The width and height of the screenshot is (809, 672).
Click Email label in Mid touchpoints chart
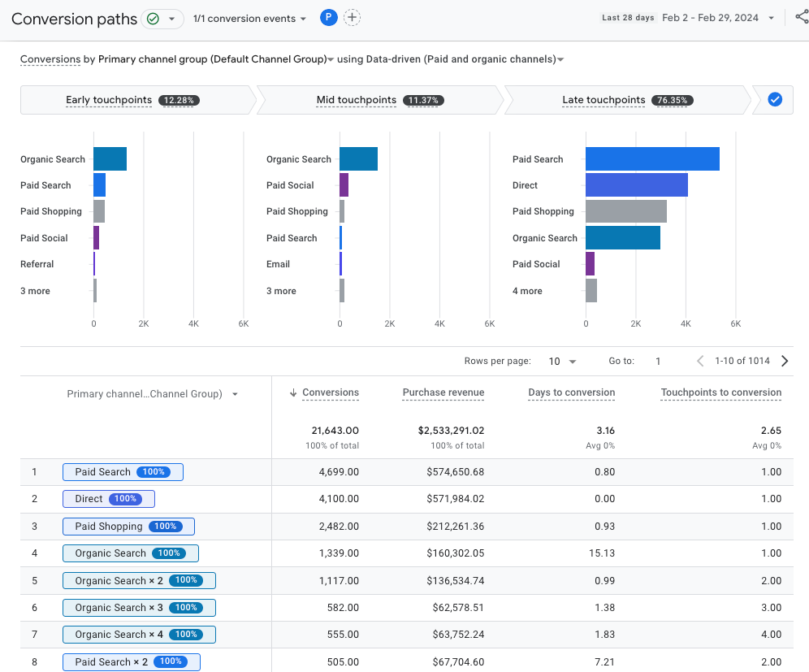[x=278, y=264]
